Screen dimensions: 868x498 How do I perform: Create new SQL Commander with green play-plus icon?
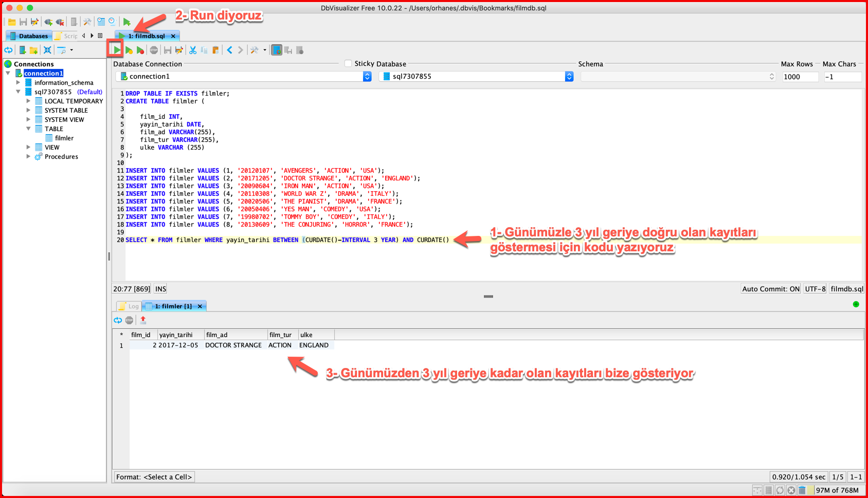click(x=126, y=22)
